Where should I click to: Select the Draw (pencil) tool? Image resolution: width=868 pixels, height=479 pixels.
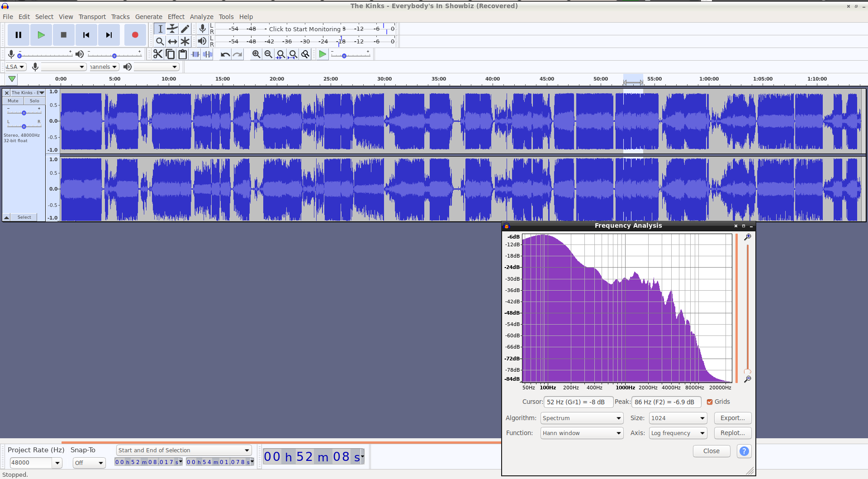coord(185,29)
